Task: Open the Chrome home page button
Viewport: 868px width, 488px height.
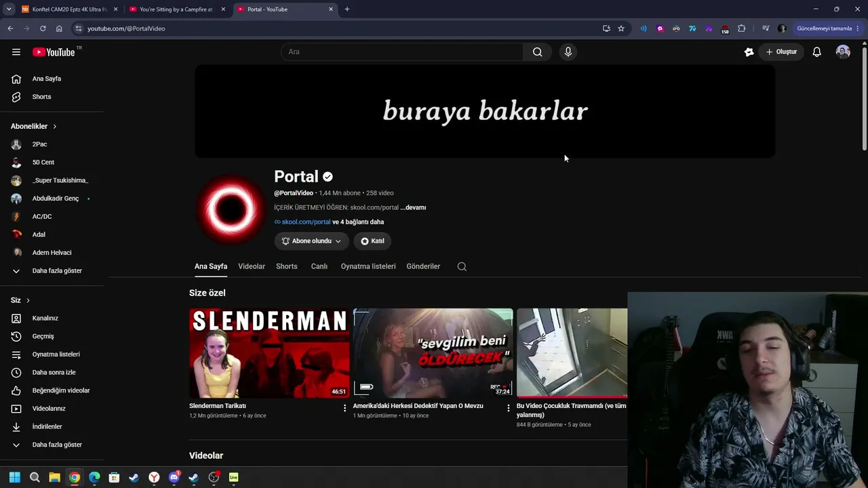Action: click(x=59, y=28)
